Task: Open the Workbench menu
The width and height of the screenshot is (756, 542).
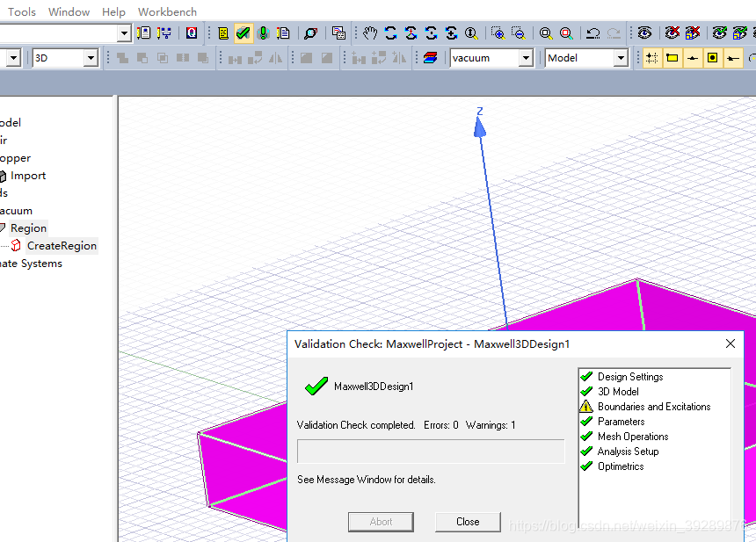Action: coord(167,11)
